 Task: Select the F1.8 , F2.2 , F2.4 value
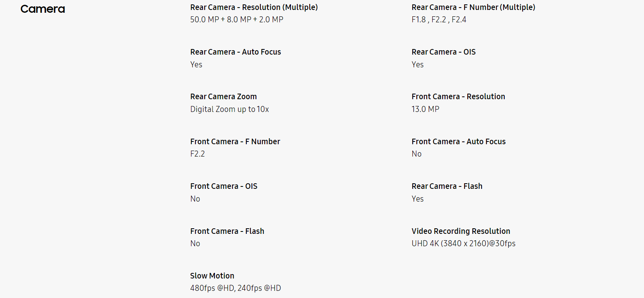[439, 20]
